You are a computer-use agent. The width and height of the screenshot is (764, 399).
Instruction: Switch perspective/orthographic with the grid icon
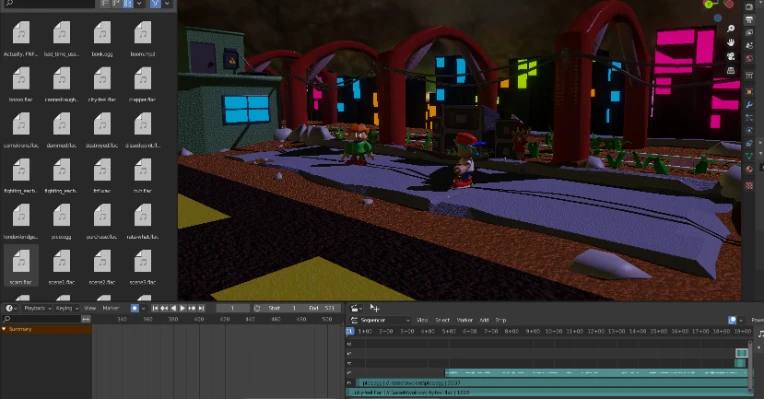pos(730,70)
